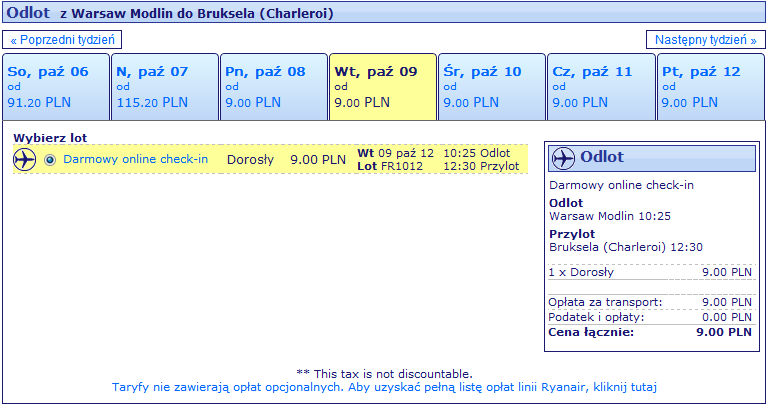The width and height of the screenshot is (766, 404).
Task: Click the Lot FR1012 flight number
Action: point(389,166)
